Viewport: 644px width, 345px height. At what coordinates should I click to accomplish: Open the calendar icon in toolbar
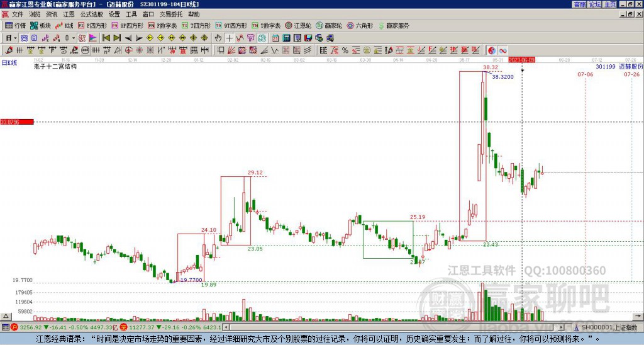point(275,38)
